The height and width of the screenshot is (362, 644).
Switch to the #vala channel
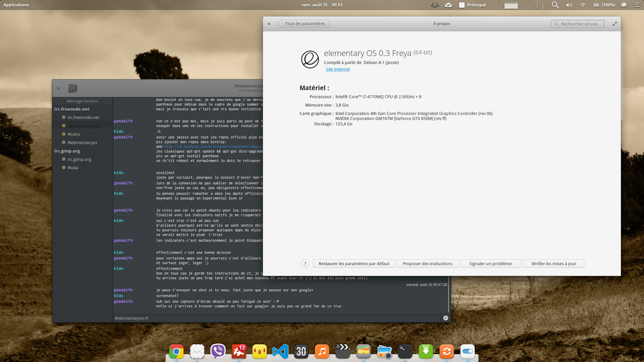pyautogui.click(x=73, y=168)
